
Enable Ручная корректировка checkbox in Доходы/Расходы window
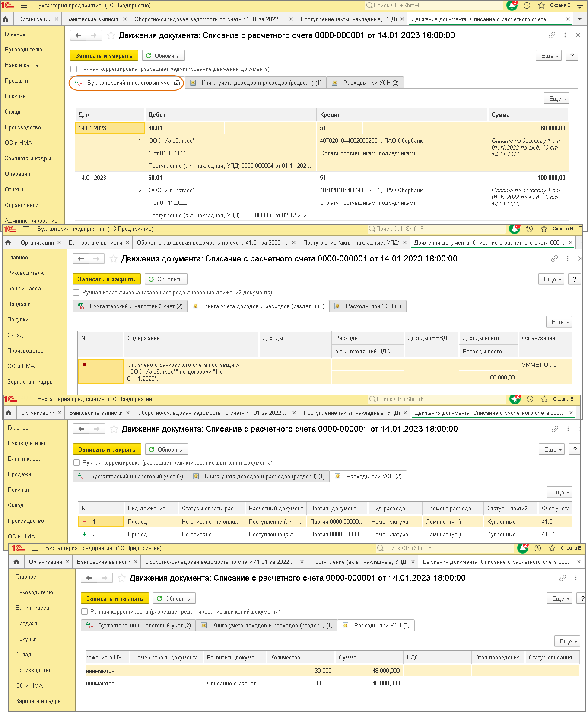click(76, 293)
